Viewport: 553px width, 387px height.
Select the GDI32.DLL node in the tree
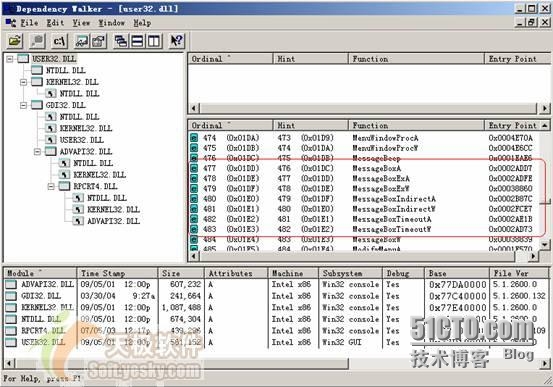click(66, 105)
